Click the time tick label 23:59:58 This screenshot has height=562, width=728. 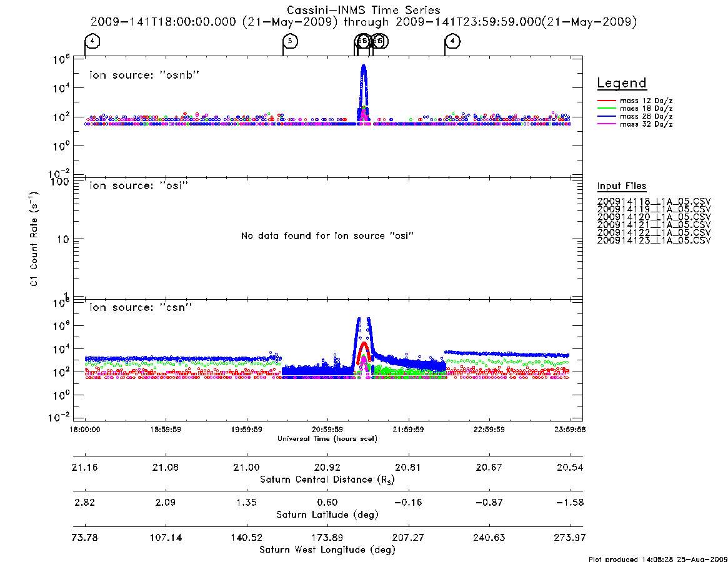pyautogui.click(x=570, y=430)
